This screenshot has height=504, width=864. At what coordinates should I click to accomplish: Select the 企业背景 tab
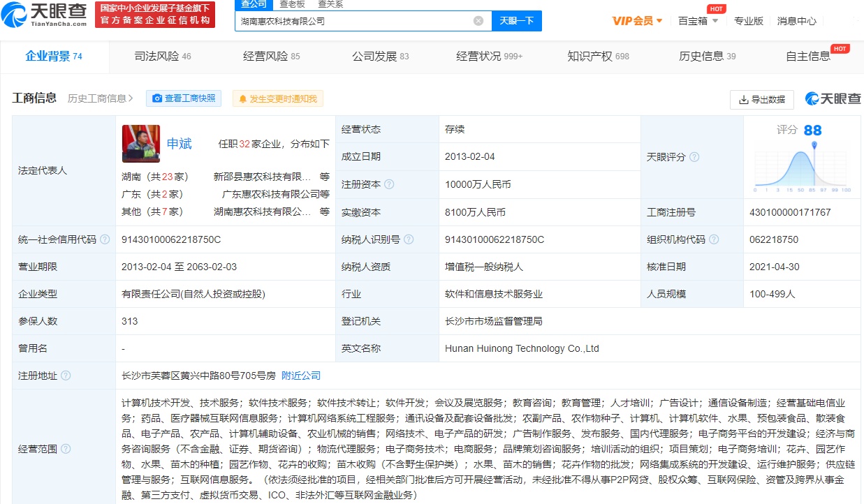(x=54, y=57)
